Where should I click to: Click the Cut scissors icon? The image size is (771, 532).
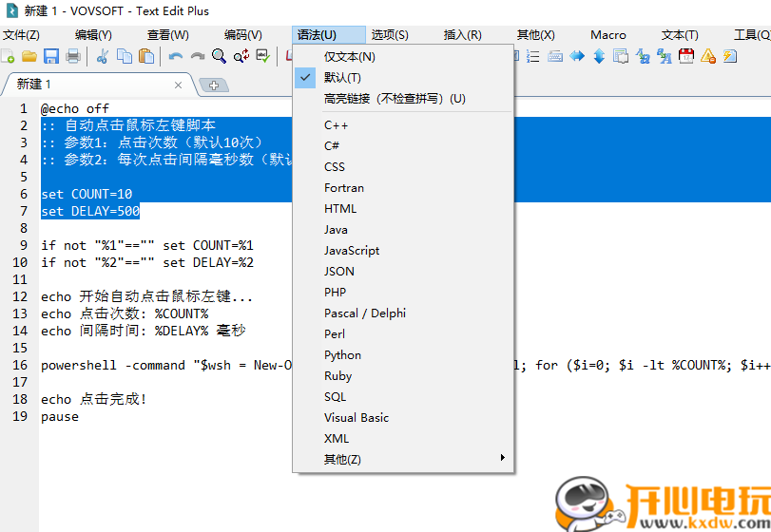coord(103,56)
